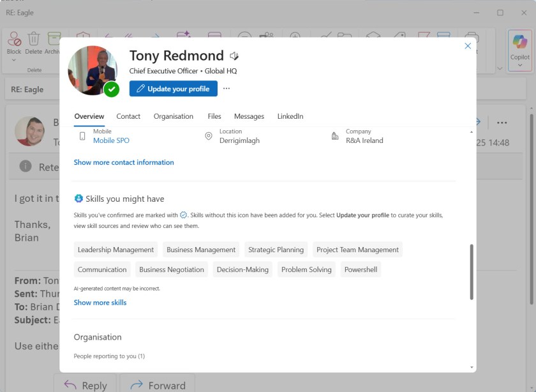
Task: Open the more options ellipsis beside Update your profile
Action: pyautogui.click(x=226, y=89)
